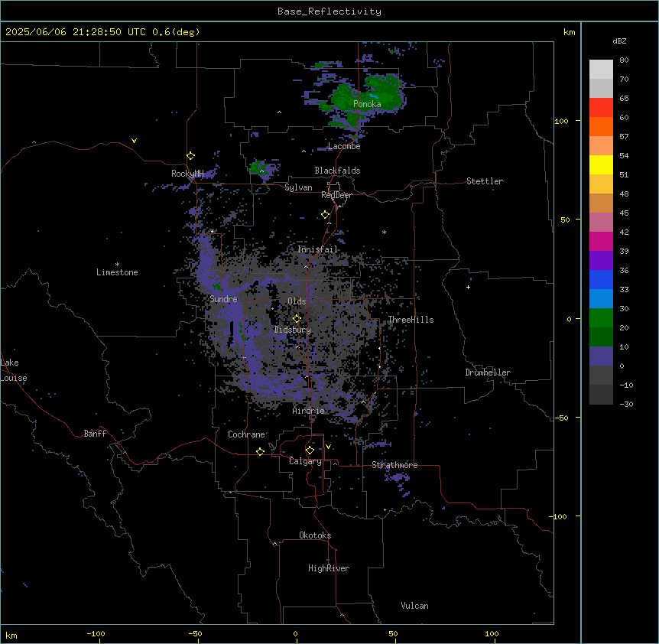Click the Limestone label

coord(117,272)
